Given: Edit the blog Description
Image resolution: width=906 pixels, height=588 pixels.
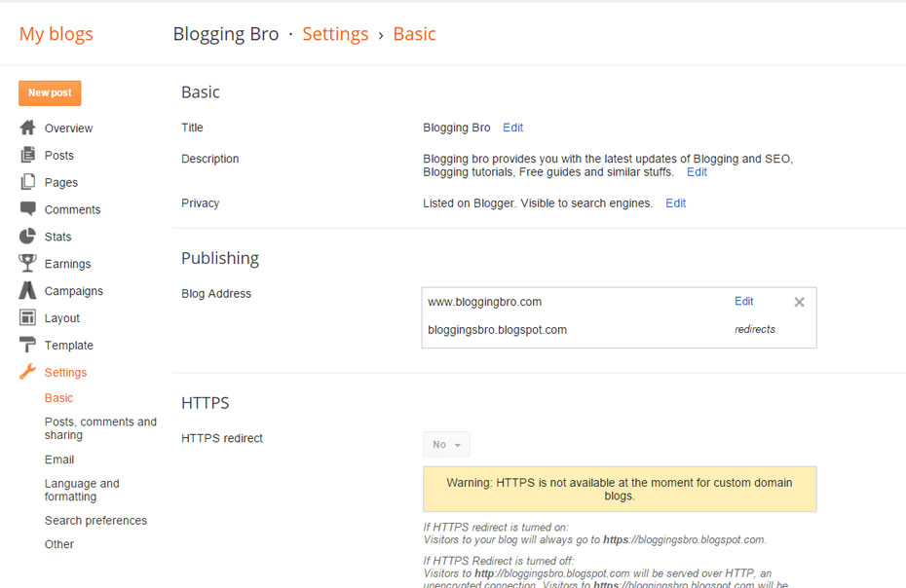Looking at the screenshot, I should pyautogui.click(x=697, y=172).
